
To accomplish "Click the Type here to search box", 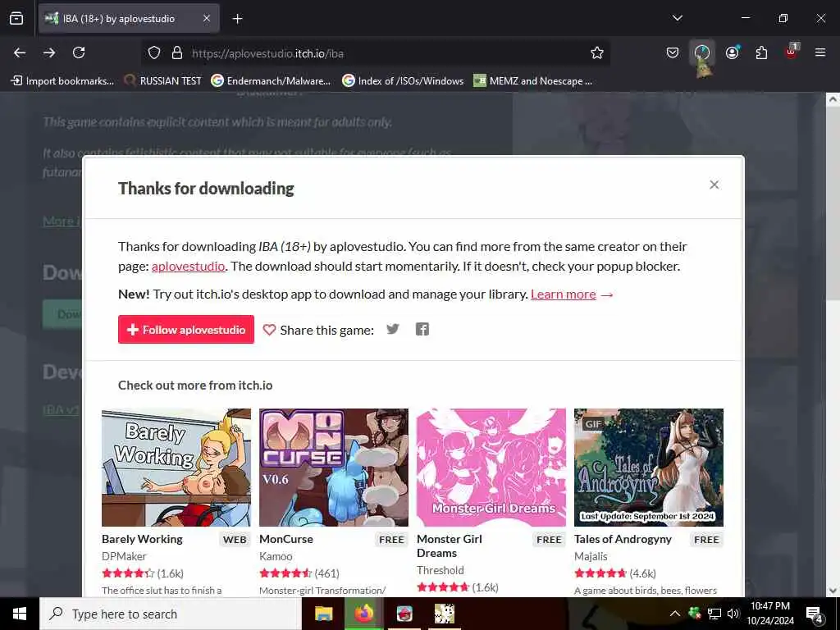I will click(x=171, y=614).
